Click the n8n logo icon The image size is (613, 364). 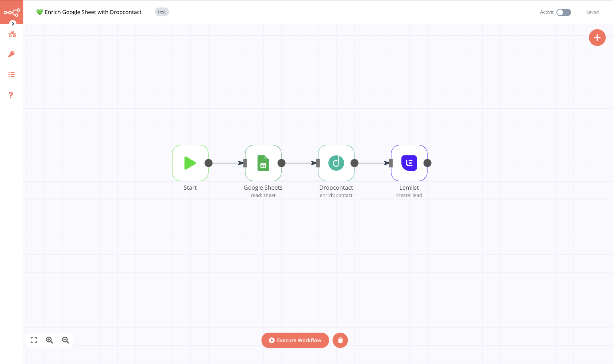12,13
